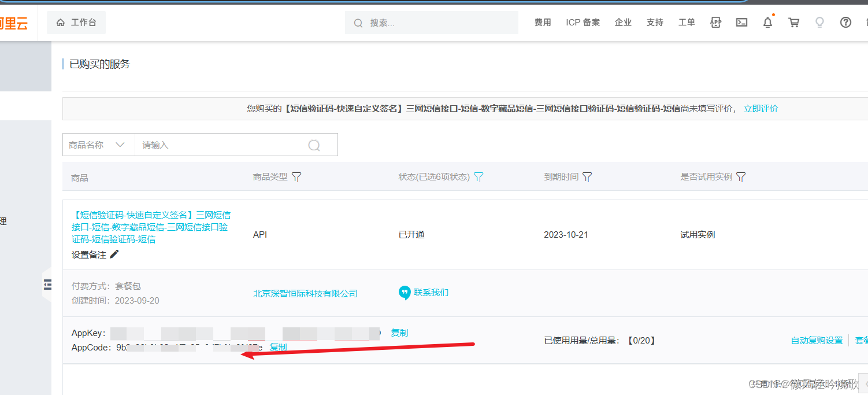The width and height of the screenshot is (868, 395).
Task: Click the Alibaba Cloud logo
Action: click(14, 23)
